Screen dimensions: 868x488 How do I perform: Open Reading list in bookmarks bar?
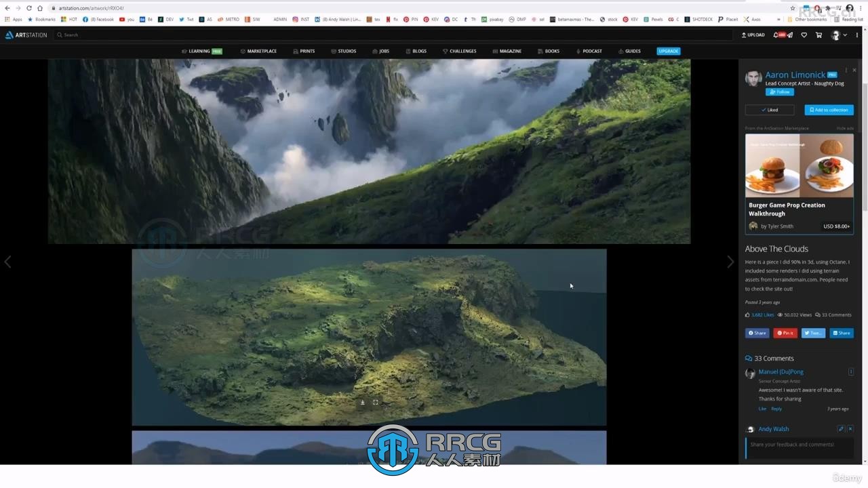point(850,20)
